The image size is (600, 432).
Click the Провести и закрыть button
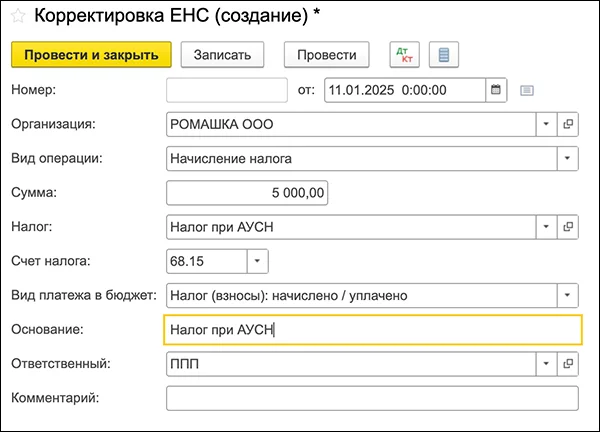point(91,54)
